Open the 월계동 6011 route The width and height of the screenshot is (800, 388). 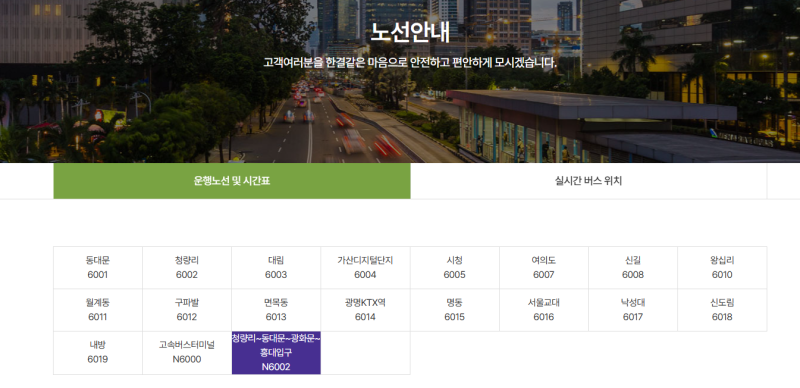pyautogui.click(x=98, y=310)
